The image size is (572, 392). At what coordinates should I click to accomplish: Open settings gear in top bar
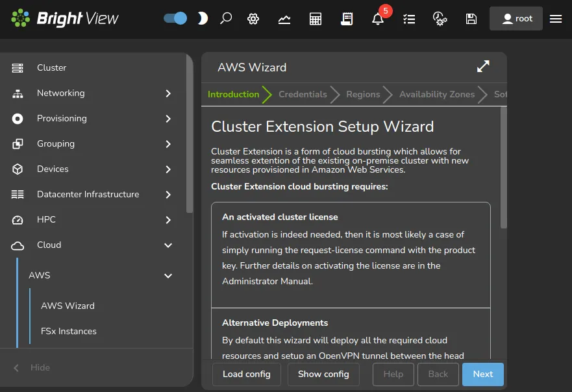253,19
